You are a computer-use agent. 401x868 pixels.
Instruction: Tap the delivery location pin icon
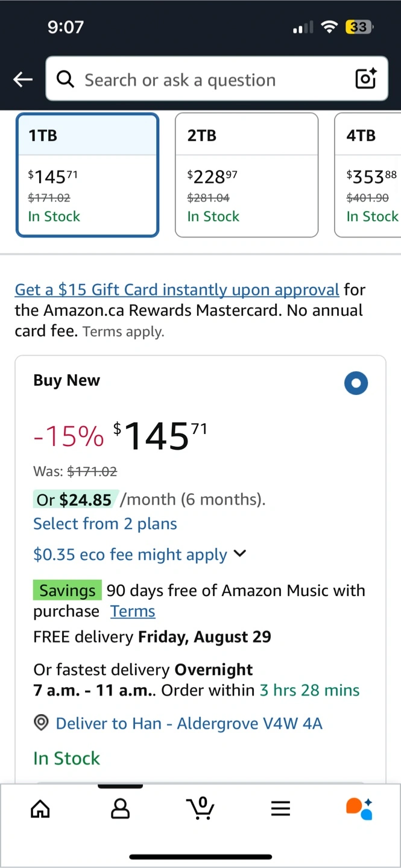(x=41, y=723)
